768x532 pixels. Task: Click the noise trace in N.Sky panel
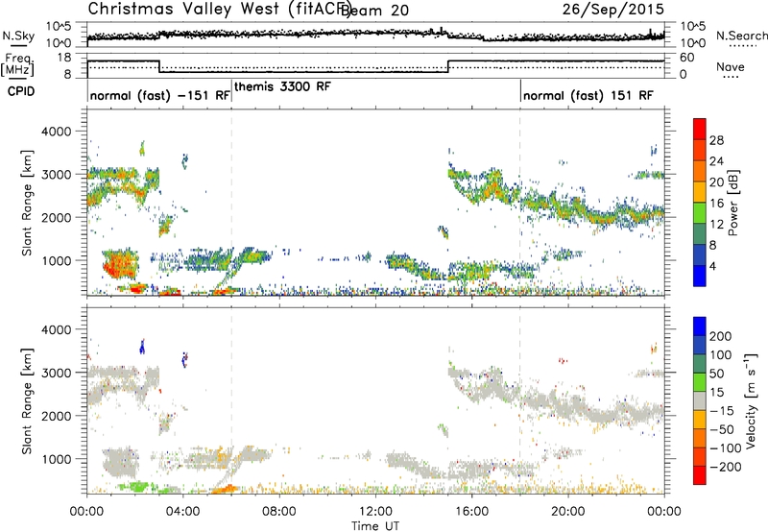coord(375,34)
